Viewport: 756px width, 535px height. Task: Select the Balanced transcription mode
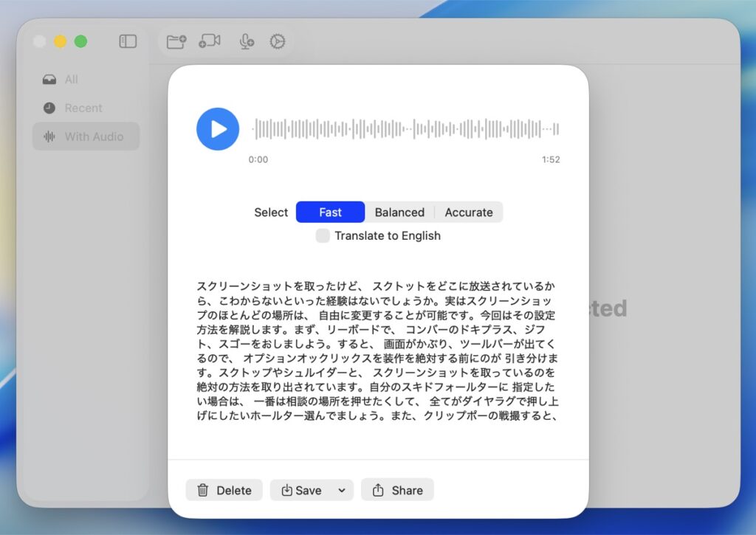click(399, 212)
